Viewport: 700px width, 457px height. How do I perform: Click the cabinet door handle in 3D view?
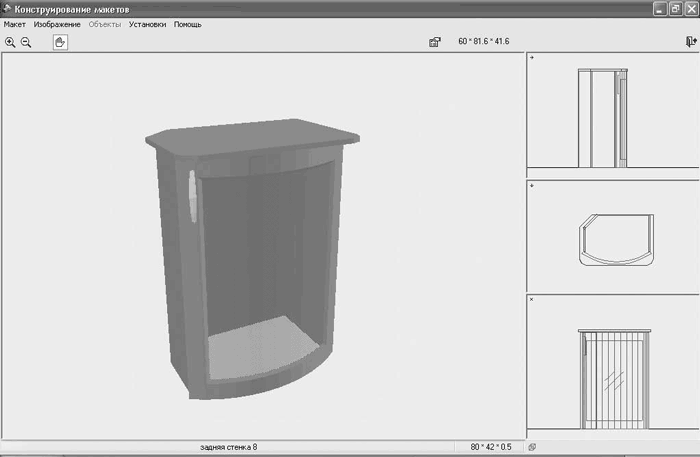(x=192, y=196)
